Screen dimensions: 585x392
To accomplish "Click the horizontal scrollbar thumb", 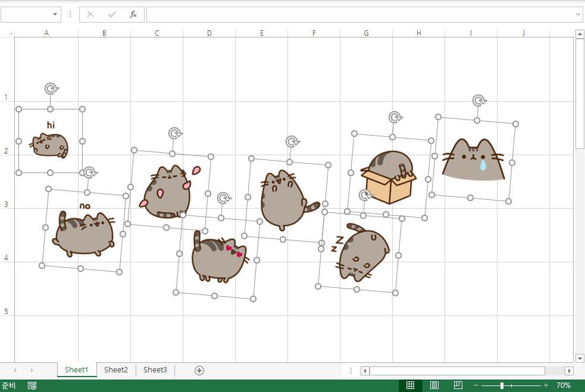I will [x=457, y=371].
